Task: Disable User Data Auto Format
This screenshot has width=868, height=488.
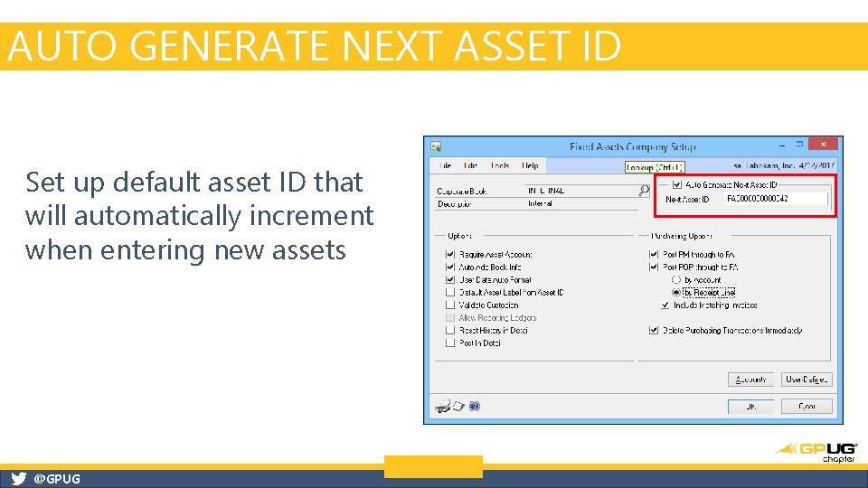Action: pos(450,280)
